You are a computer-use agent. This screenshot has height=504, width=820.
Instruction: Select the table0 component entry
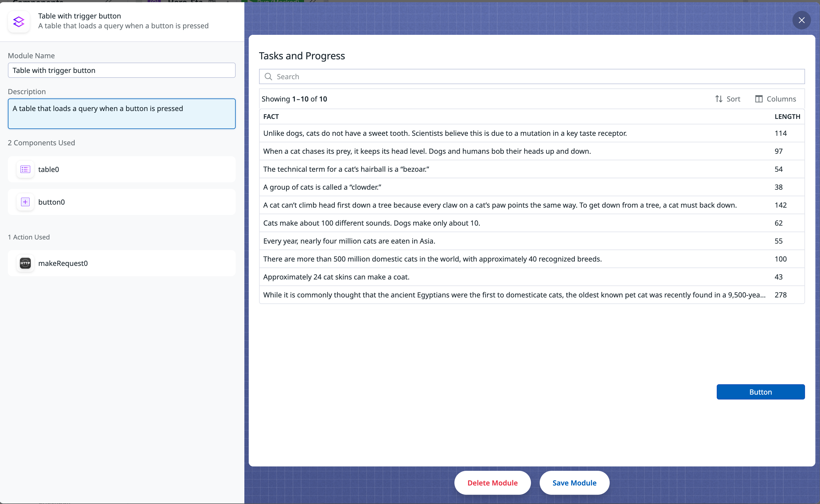122,169
